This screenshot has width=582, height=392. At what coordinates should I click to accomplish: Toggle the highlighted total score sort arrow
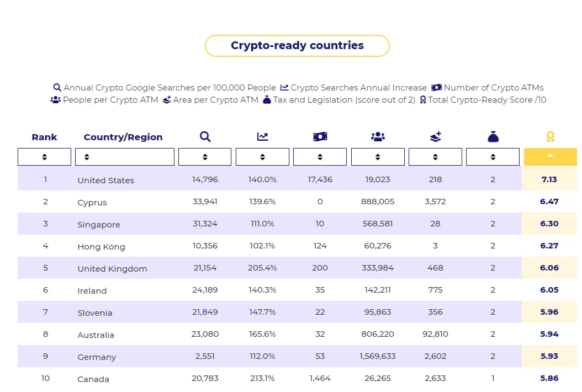click(x=550, y=156)
